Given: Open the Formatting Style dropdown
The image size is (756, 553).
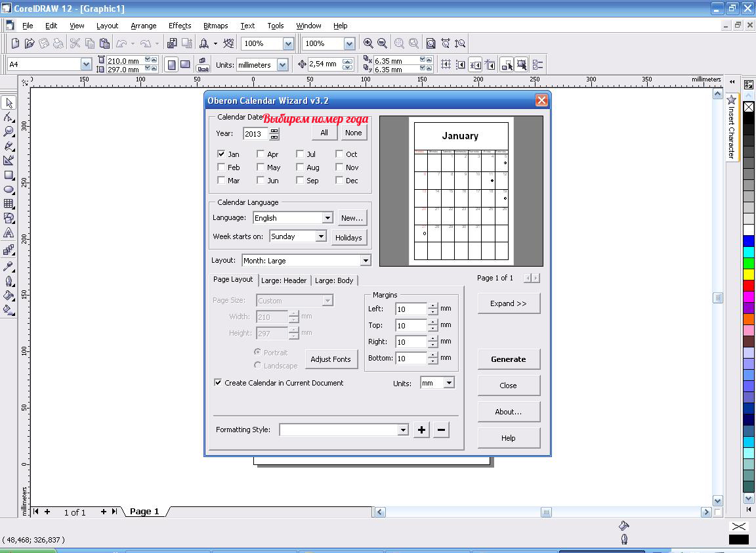Looking at the screenshot, I should 403,430.
